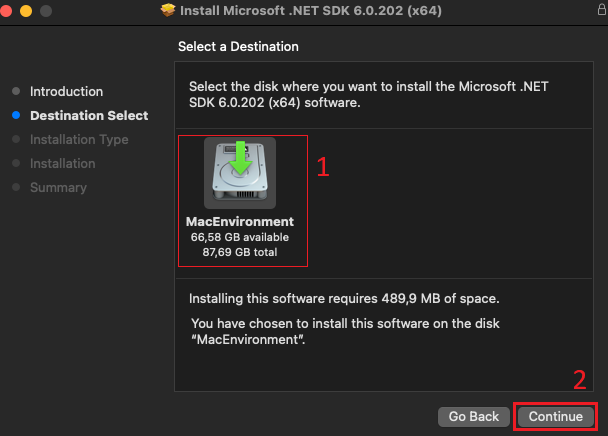Click the MacEnvironment disk name label
The image size is (608, 436).
tap(240, 221)
